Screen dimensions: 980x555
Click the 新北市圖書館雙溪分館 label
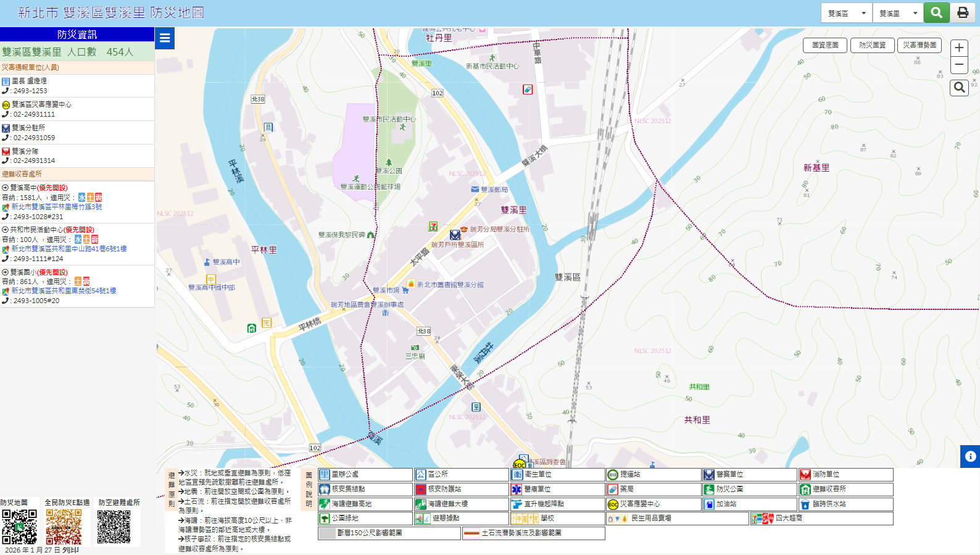[x=451, y=285]
